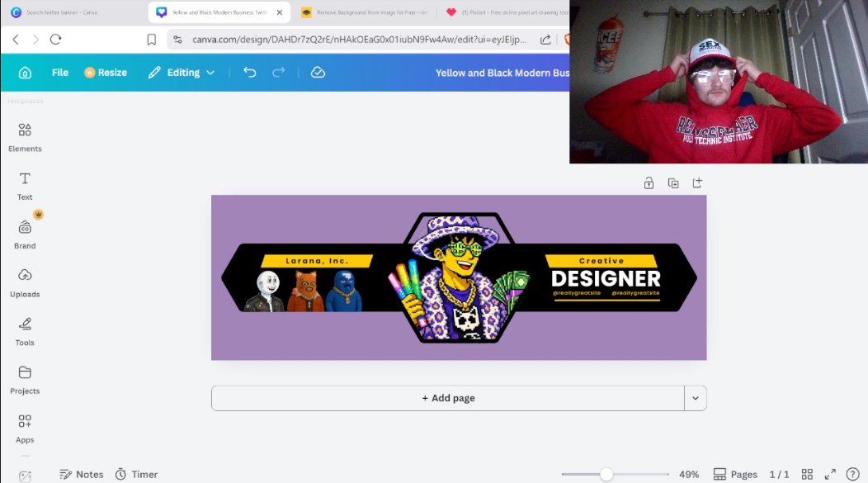868x483 pixels.
Task: Lock the page with the lock icon
Action: [649, 183]
